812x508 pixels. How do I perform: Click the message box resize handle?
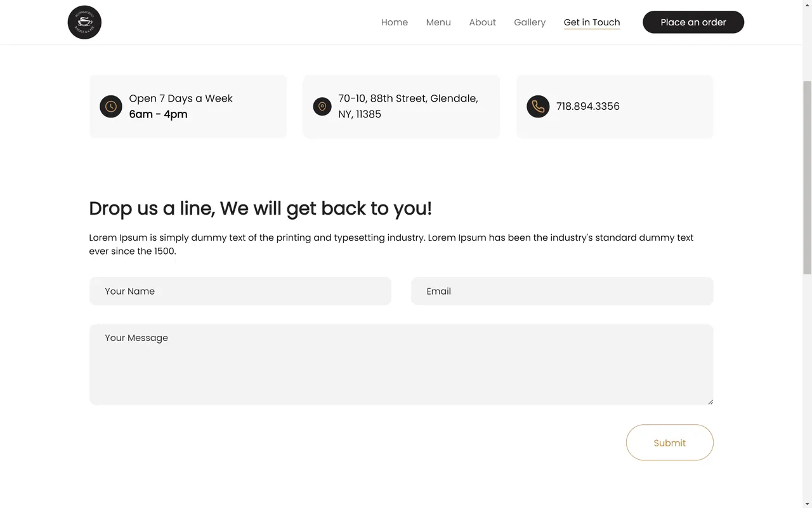710,401
